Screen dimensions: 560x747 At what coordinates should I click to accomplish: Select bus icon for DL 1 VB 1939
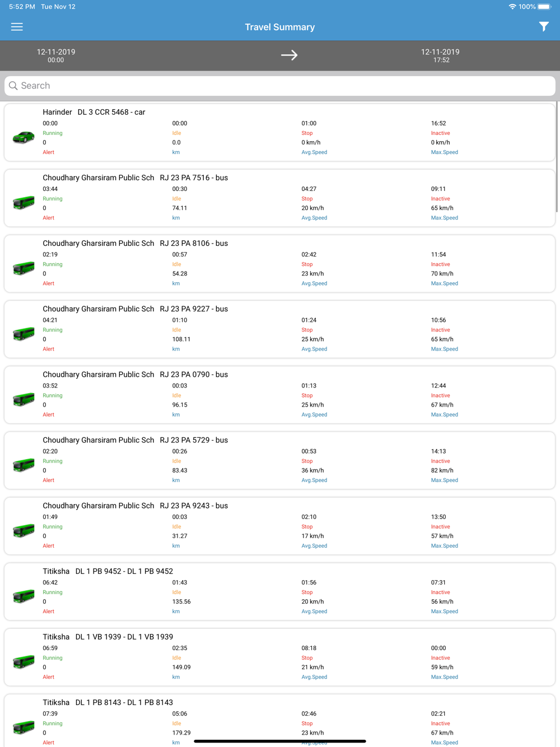click(x=24, y=661)
